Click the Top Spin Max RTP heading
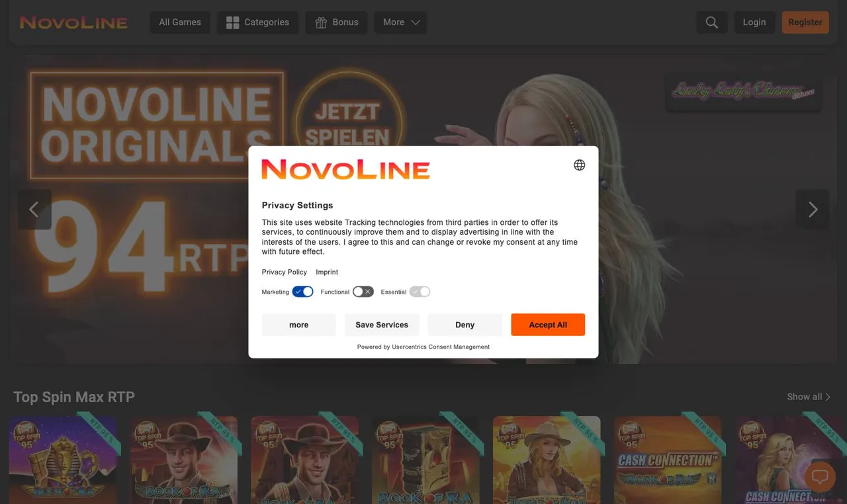The image size is (847, 504). (74, 397)
